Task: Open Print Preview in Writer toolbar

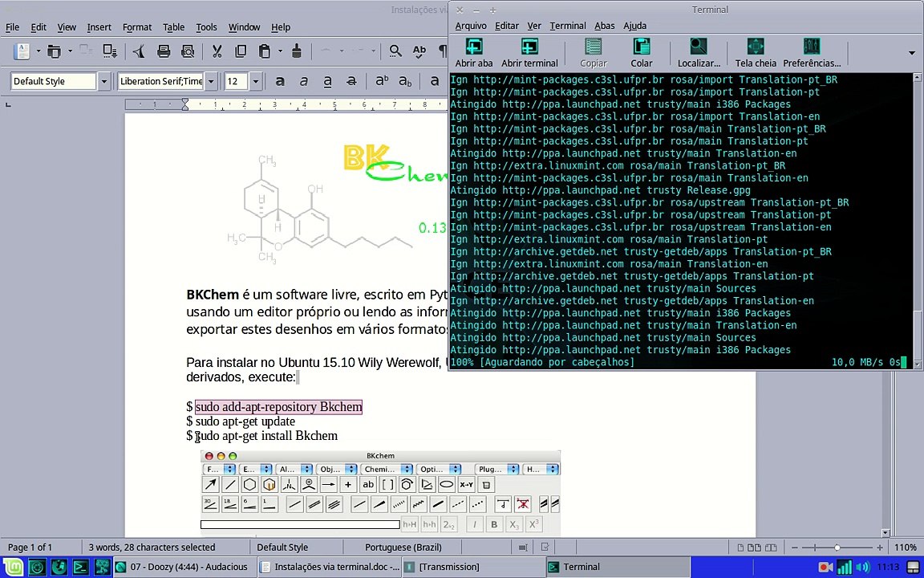Action: (188, 51)
